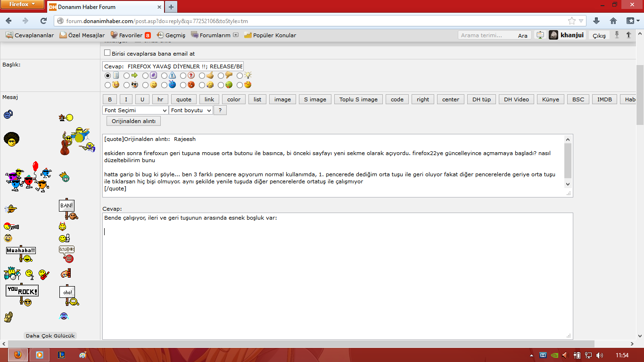Open the Font boyutu dropdown
This screenshot has height=362, width=644.
191,110
